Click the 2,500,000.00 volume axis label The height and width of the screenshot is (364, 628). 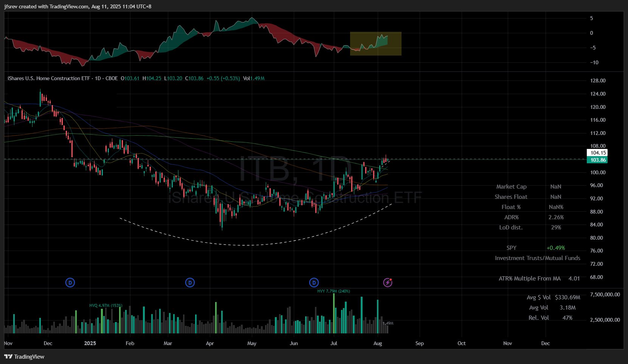click(x=605, y=320)
